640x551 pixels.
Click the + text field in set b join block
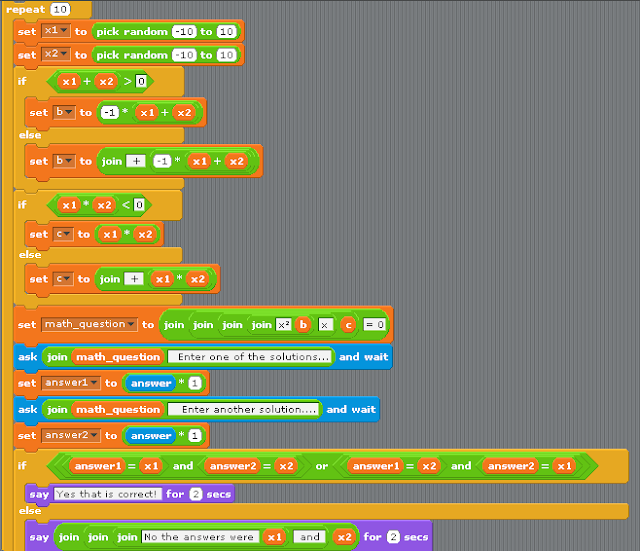pyautogui.click(x=136, y=161)
